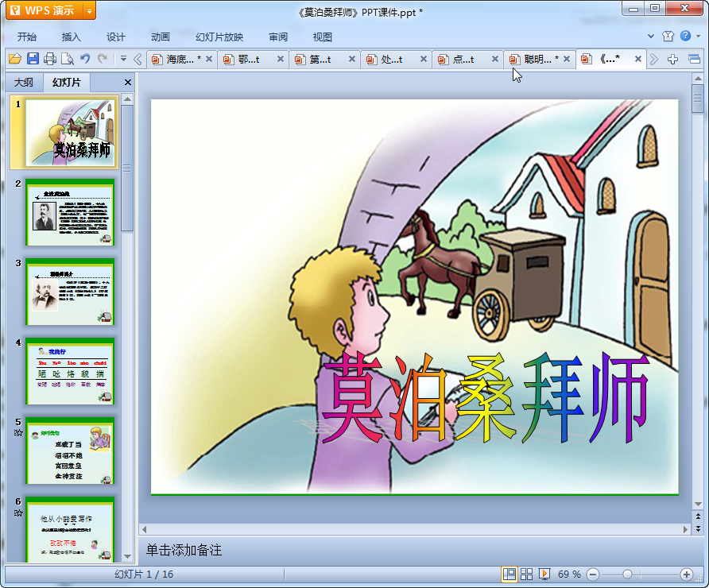The height and width of the screenshot is (588, 709).
Task: Close the 处...t document tab
Action: [x=423, y=59]
